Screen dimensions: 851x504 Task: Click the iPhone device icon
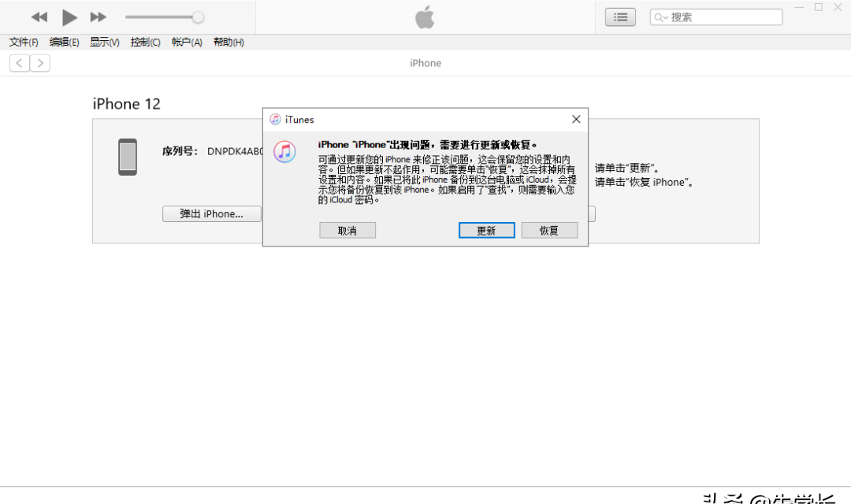[128, 157]
